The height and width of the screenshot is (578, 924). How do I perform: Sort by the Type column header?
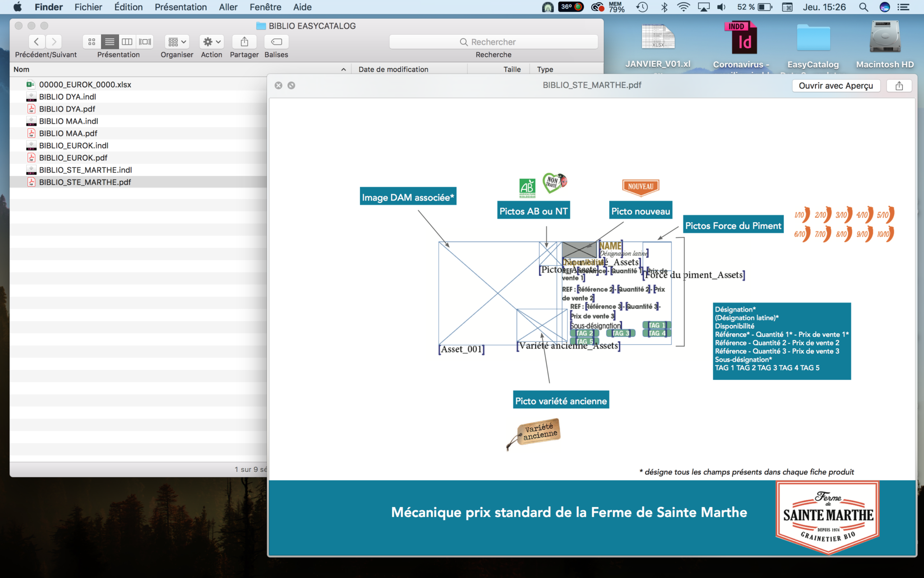(x=545, y=69)
